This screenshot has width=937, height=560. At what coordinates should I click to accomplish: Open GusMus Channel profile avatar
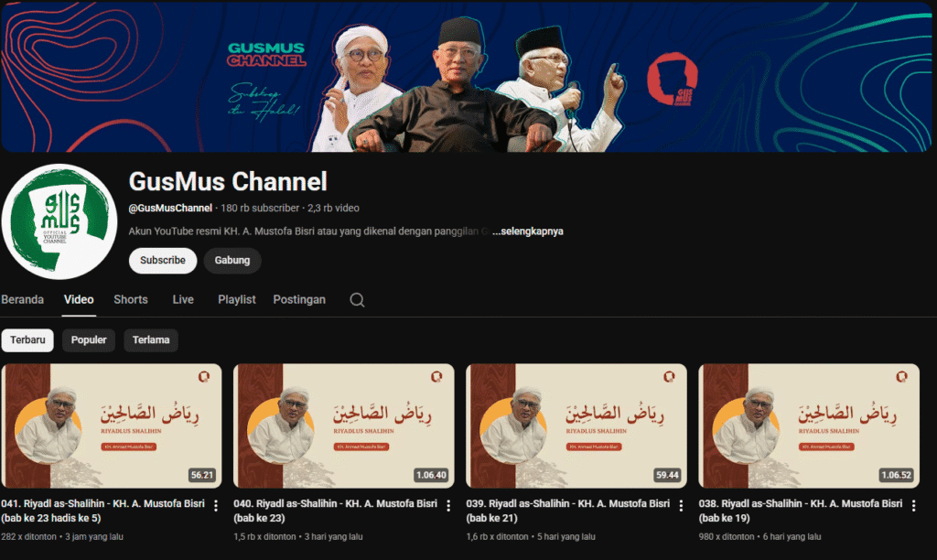pyautogui.click(x=59, y=222)
